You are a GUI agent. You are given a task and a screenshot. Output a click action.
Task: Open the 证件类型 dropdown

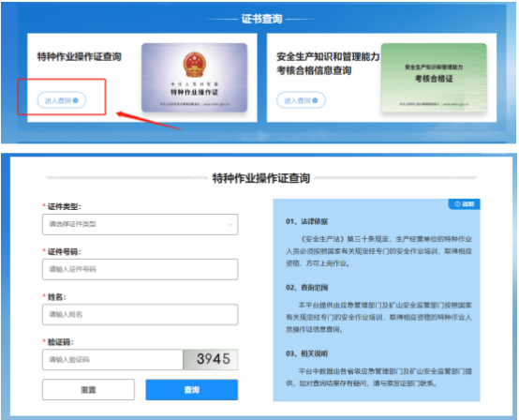tap(140, 224)
